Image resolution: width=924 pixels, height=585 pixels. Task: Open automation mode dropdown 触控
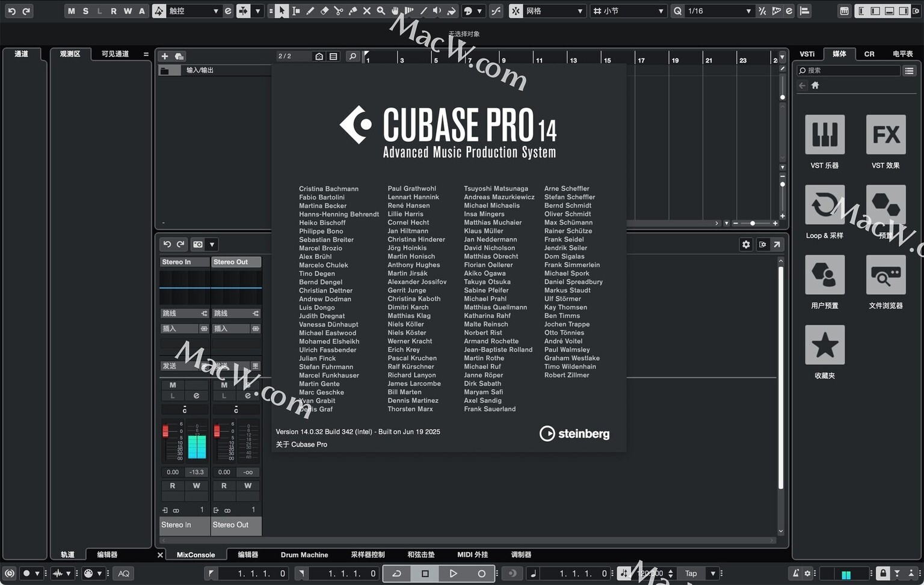pos(193,11)
